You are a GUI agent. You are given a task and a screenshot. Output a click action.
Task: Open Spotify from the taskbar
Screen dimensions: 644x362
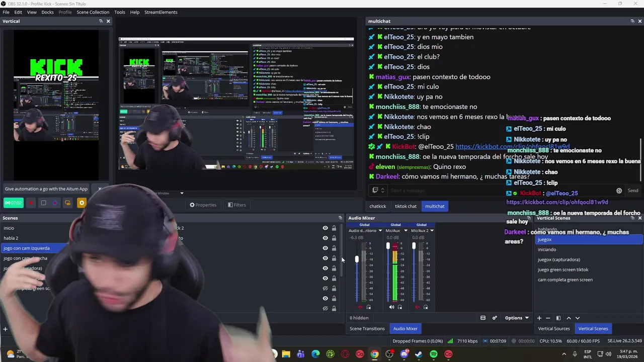(x=434, y=354)
